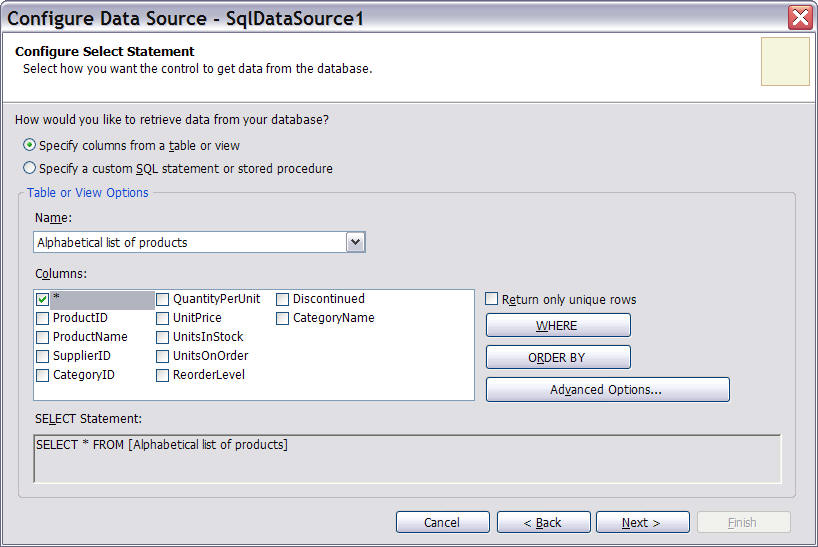Open the ORDER BY dialog
Viewport: 818px width, 547px height.
coord(558,357)
